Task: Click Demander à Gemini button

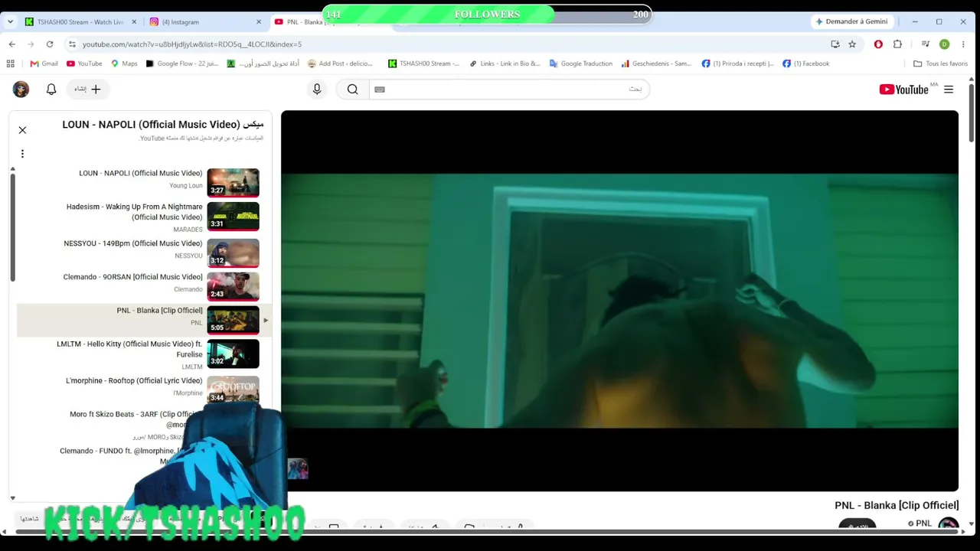Action: (x=851, y=21)
